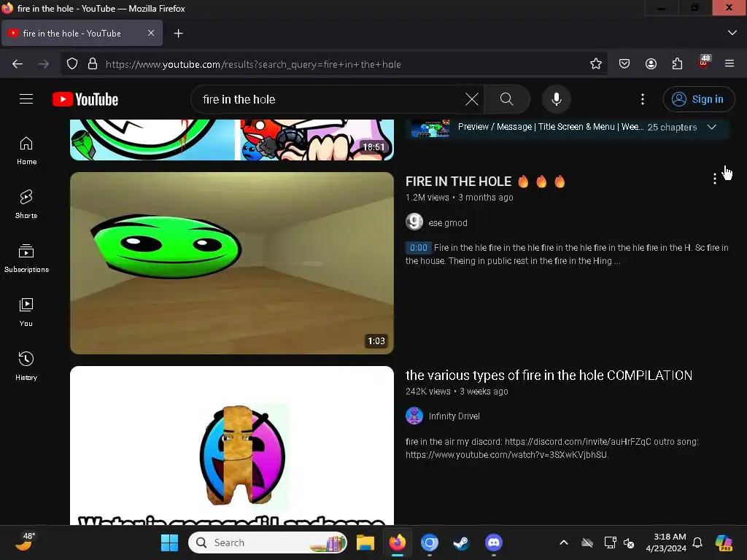Close the fire in the hole tab
The width and height of the screenshot is (747, 560).
151,33
